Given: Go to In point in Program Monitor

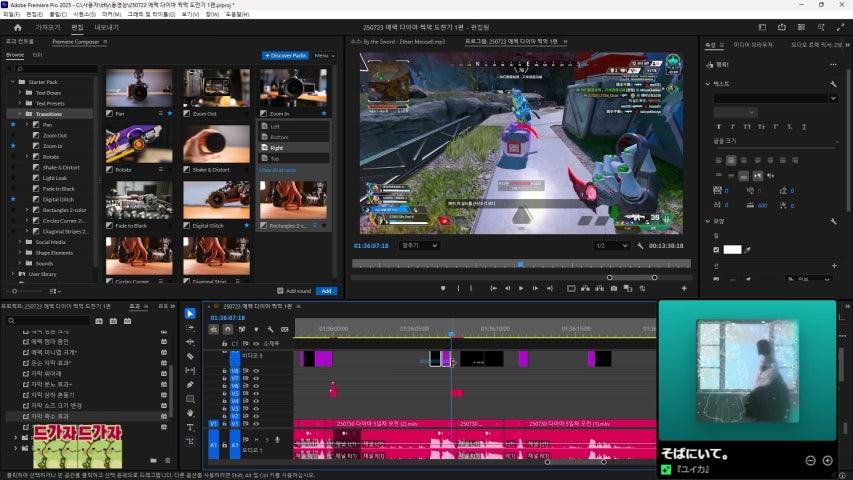Looking at the screenshot, I should 493,288.
